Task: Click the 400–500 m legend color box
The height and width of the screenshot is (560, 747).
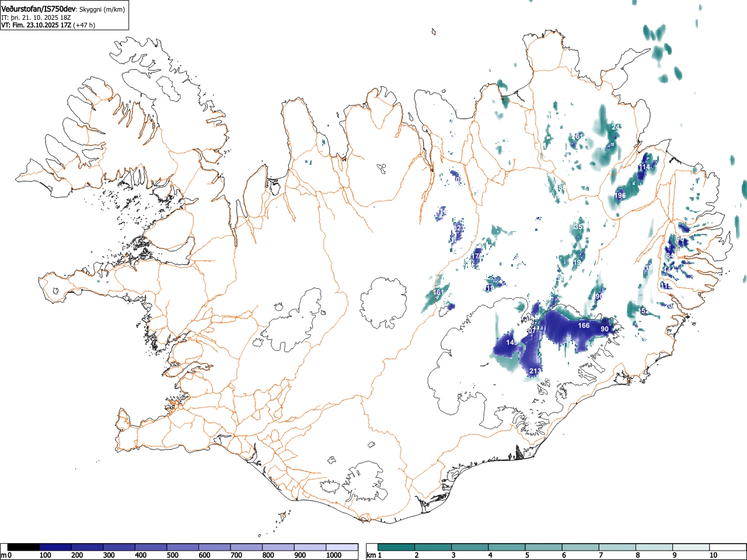Action: pos(151,547)
